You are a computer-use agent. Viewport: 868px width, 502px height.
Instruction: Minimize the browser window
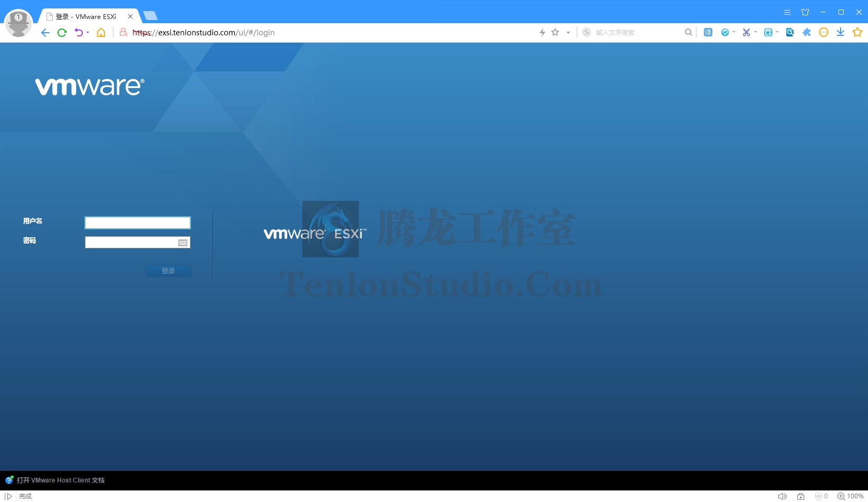click(823, 12)
